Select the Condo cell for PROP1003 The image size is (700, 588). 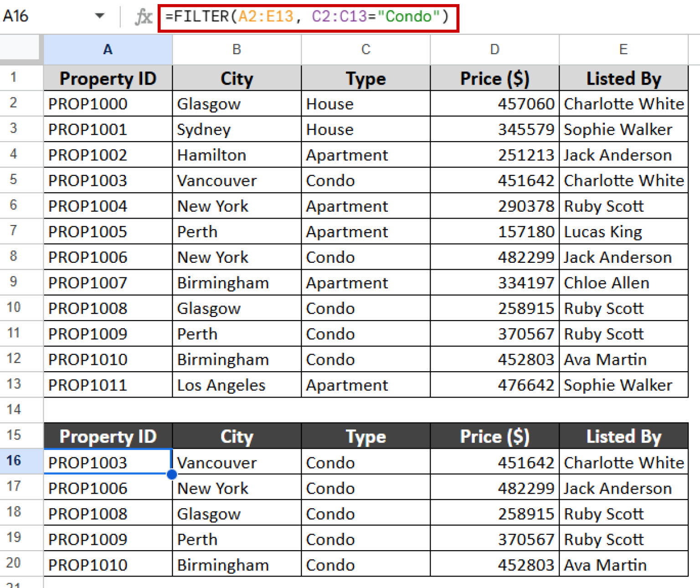[365, 180]
